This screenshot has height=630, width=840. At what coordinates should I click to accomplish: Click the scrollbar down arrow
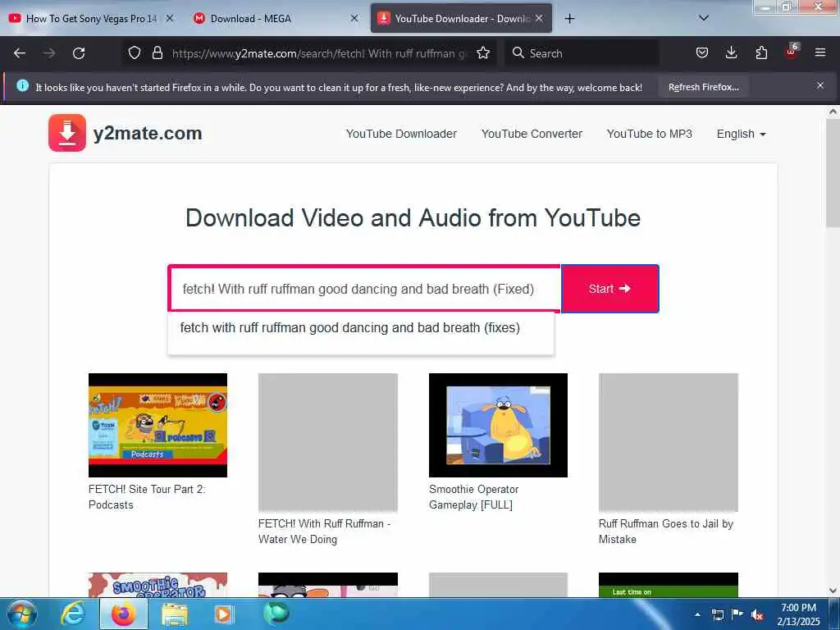pyautogui.click(x=833, y=590)
